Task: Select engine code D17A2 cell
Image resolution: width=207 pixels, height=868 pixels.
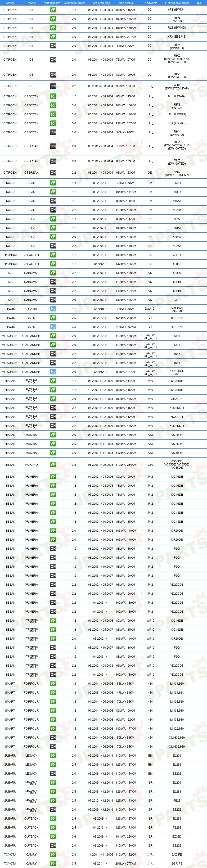Action: [x=177, y=219]
